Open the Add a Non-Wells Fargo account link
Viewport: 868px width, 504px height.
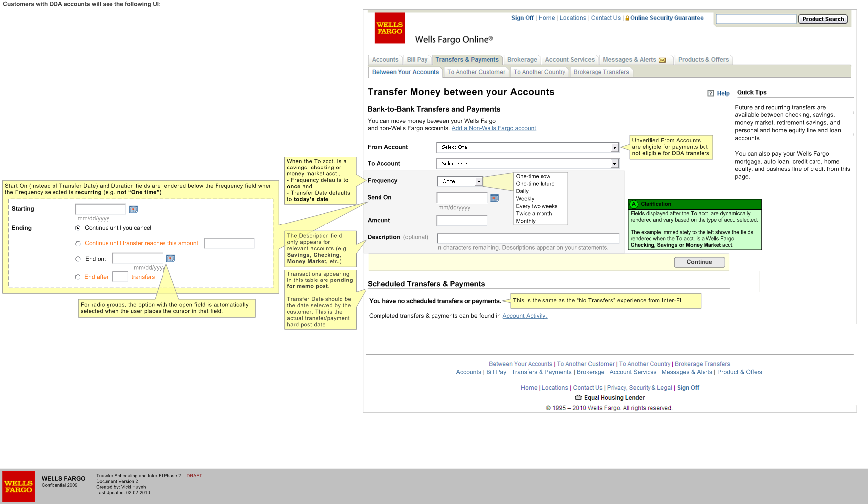pyautogui.click(x=493, y=128)
